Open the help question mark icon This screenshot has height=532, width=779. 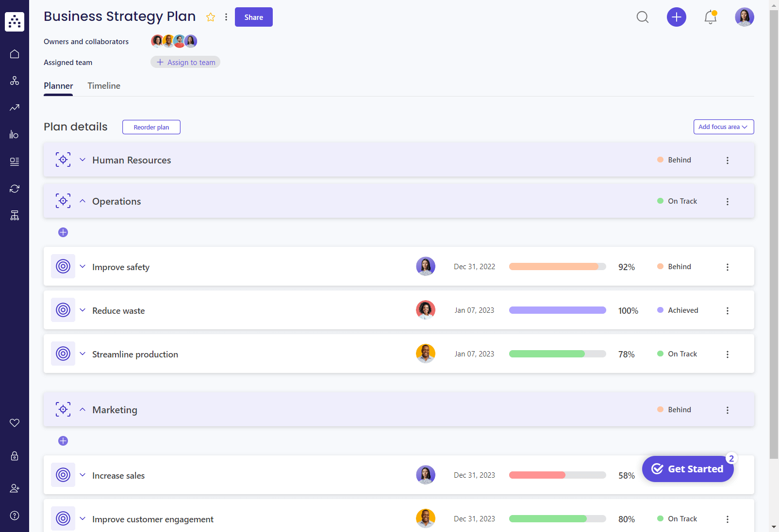click(x=15, y=516)
